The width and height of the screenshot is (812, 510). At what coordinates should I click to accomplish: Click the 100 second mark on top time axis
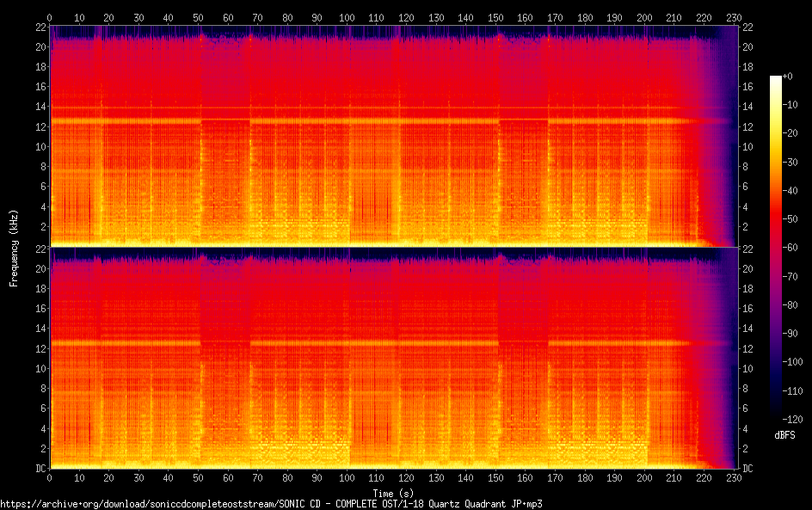[x=347, y=17]
